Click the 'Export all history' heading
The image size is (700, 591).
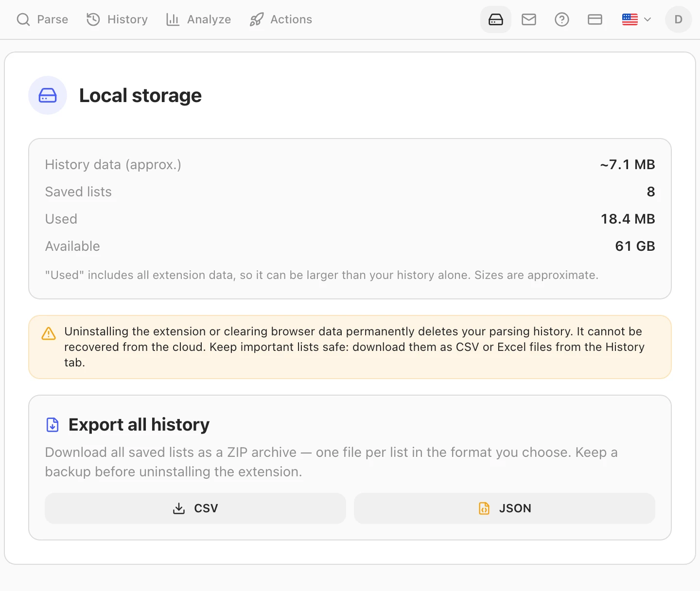(x=139, y=425)
